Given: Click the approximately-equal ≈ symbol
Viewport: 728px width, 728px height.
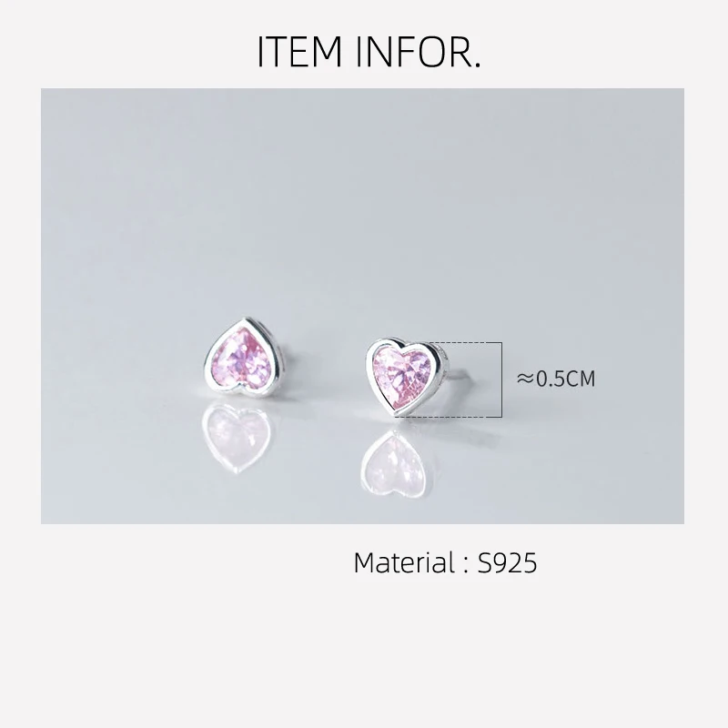Looking at the screenshot, I should [x=525, y=379].
